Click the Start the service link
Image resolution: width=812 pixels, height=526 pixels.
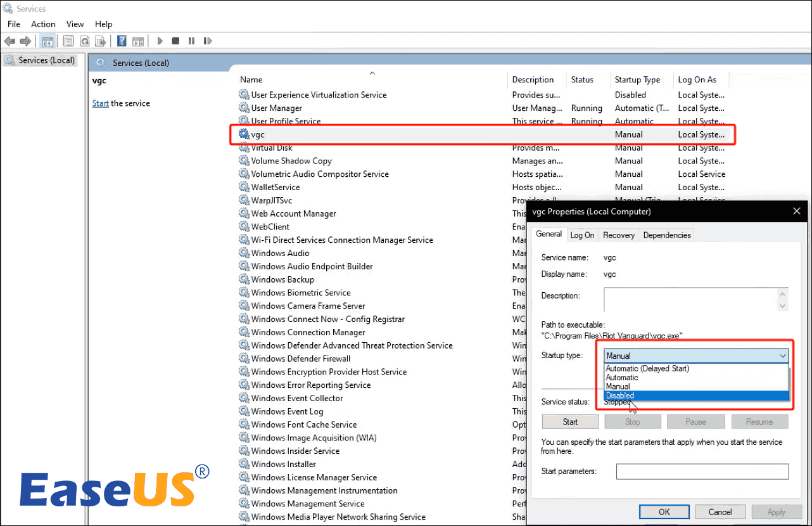coord(100,103)
